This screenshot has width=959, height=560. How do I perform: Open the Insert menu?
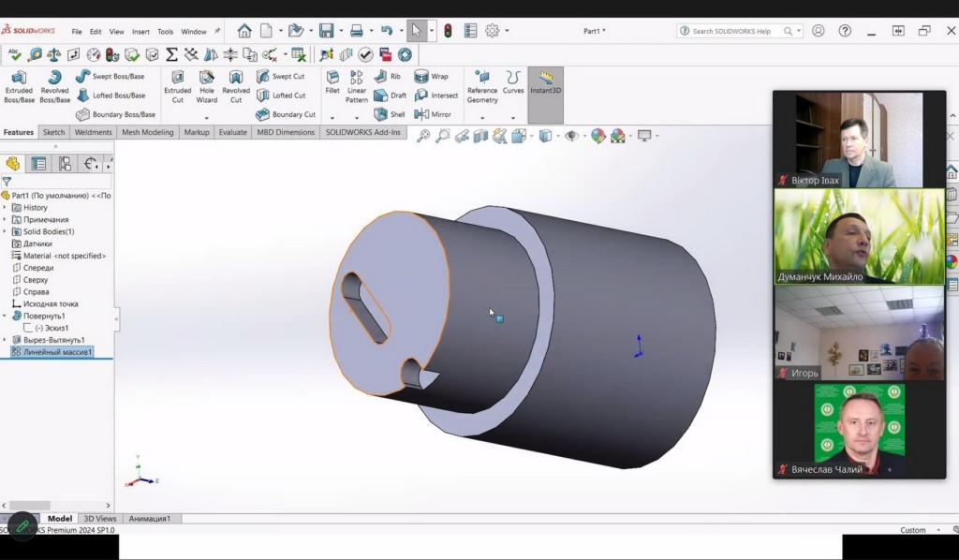(140, 31)
